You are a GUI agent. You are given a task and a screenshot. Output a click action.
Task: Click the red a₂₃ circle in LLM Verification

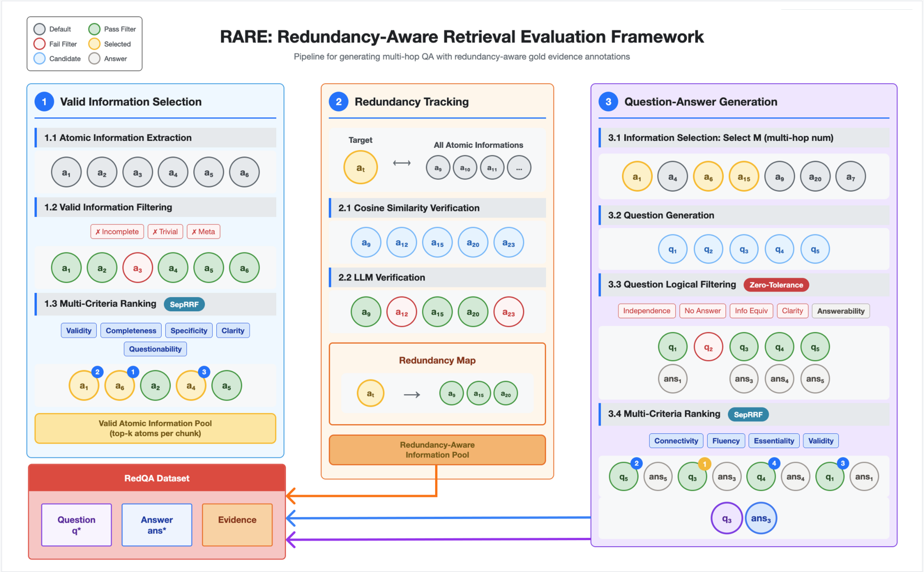[508, 312]
